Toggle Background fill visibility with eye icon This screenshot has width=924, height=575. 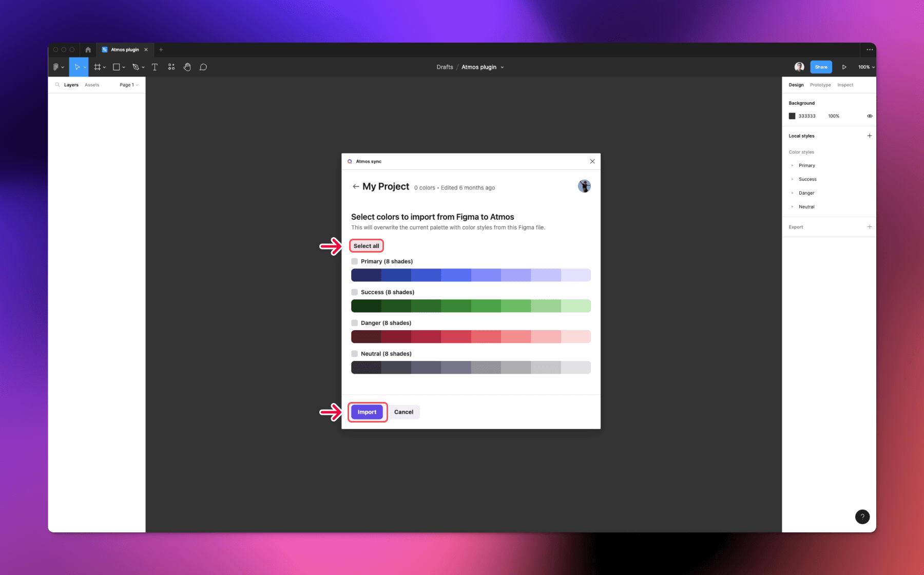(869, 116)
